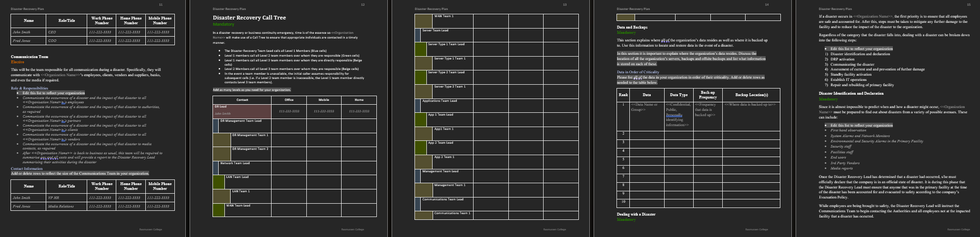980x237 pixels.
Task: Click the 'Server Type 1 Team Lead' row
Action: pos(496,49)
